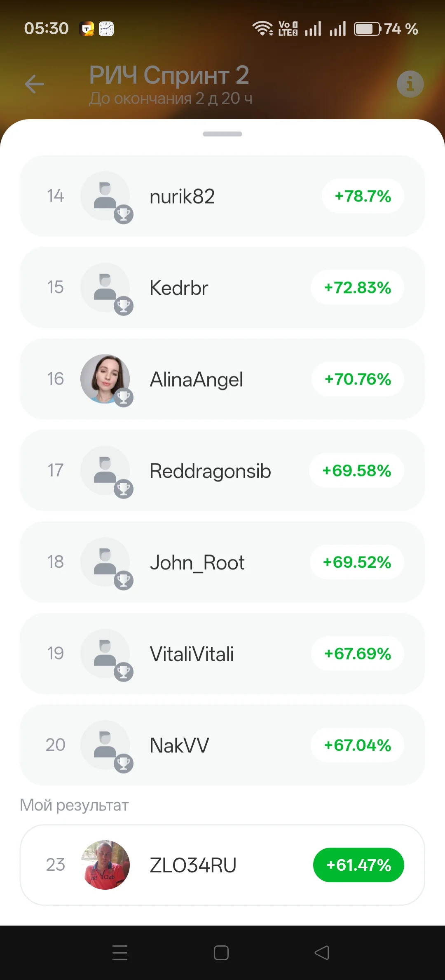This screenshot has height=980, width=445.
Task: Tap the back arrow in header
Action: point(34,84)
